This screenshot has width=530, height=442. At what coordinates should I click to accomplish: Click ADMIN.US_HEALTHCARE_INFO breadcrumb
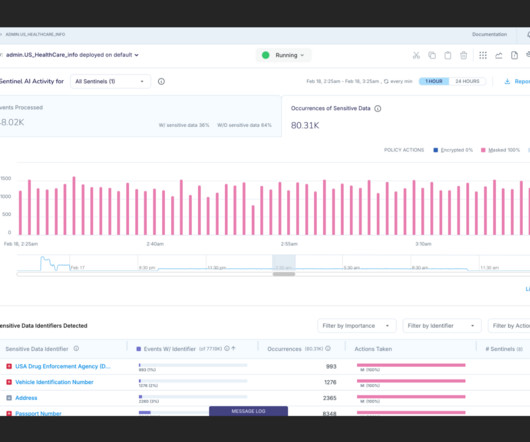(35, 34)
